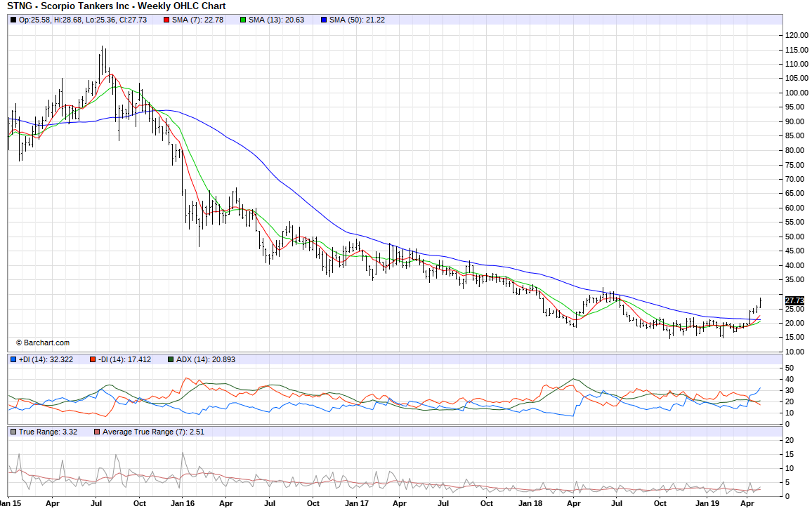This screenshot has height=525, width=812.
Task: Select the Jan 18 date axis label
Action: coord(530,503)
